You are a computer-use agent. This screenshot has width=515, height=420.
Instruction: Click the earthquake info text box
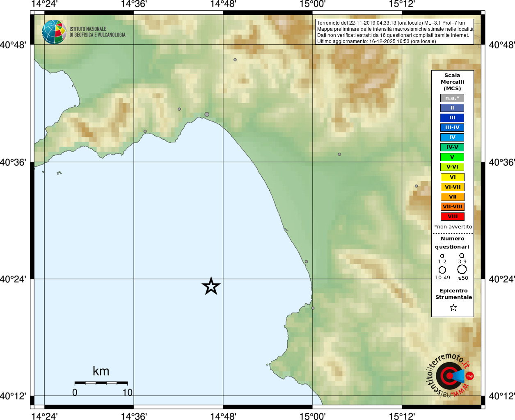click(x=394, y=32)
